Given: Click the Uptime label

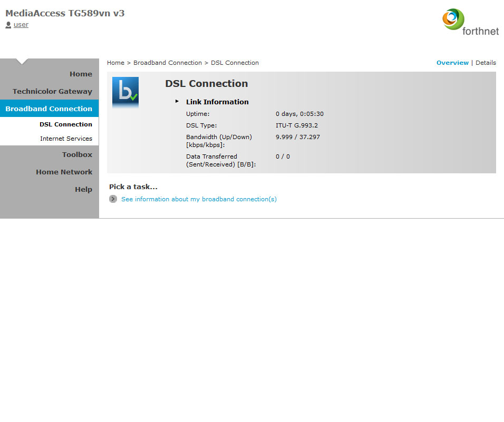Looking at the screenshot, I should pos(198,114).
